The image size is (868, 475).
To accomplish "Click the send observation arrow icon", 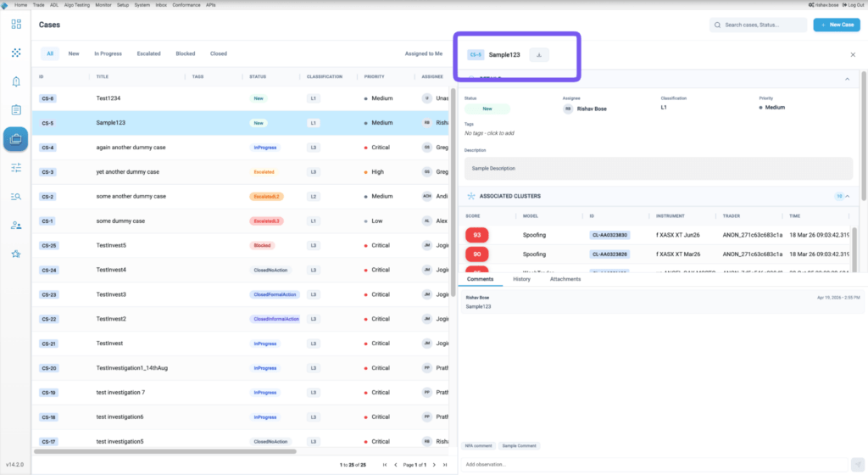I will pos(858,465).
